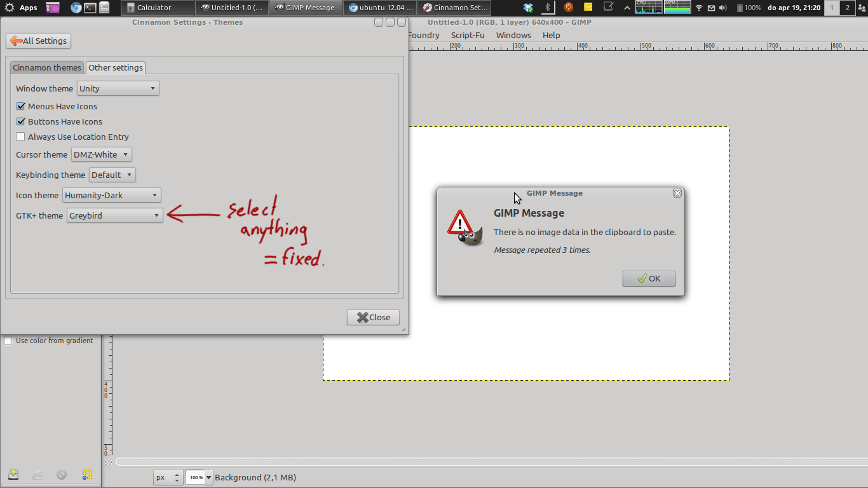Go back to All Settings
Screen dimensions: 868x488
38,41
